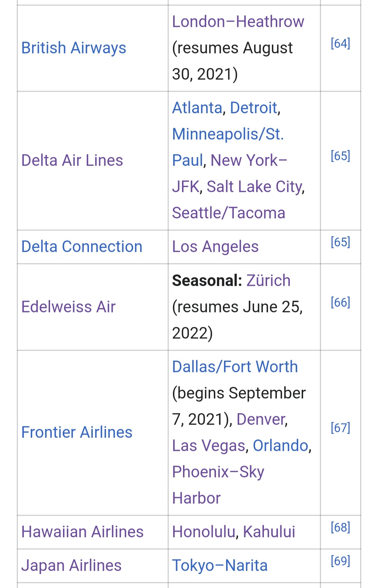Go to the Atlanta destination link
This screenshot has height=588, width=378.
(197, 108)
